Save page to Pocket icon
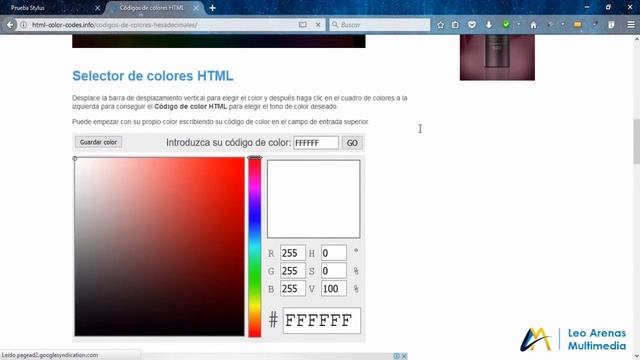The width and height of the screenshot is (640, 360). tap(472, 25)
